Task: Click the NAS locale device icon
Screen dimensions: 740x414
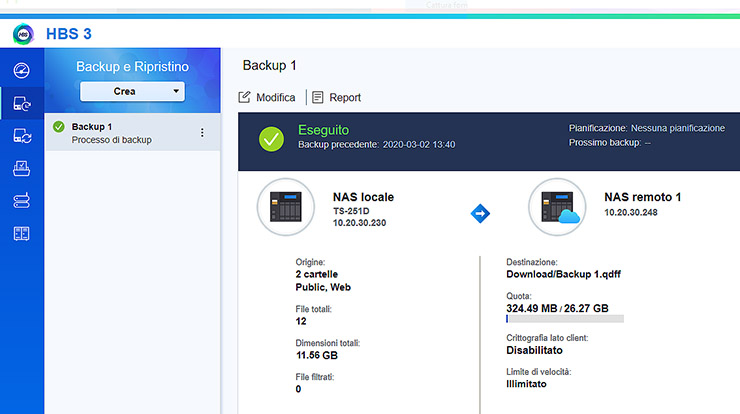Action: (x=287, y=207)
